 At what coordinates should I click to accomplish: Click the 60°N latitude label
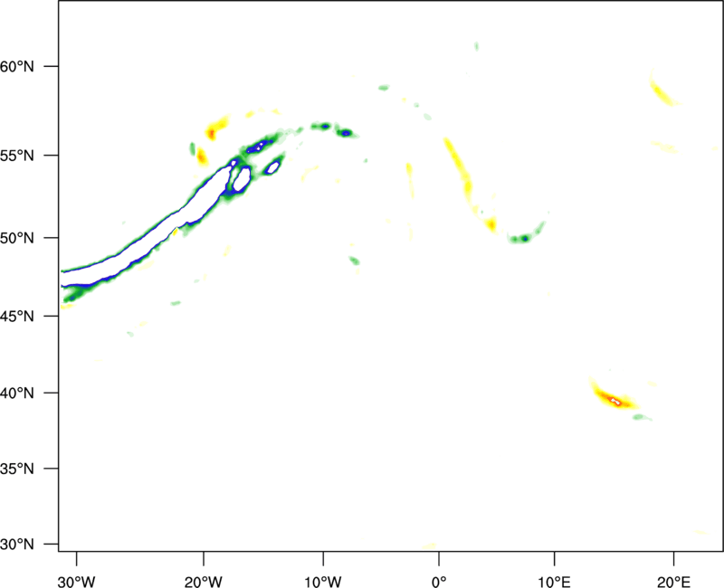click(x=16, y=66)
